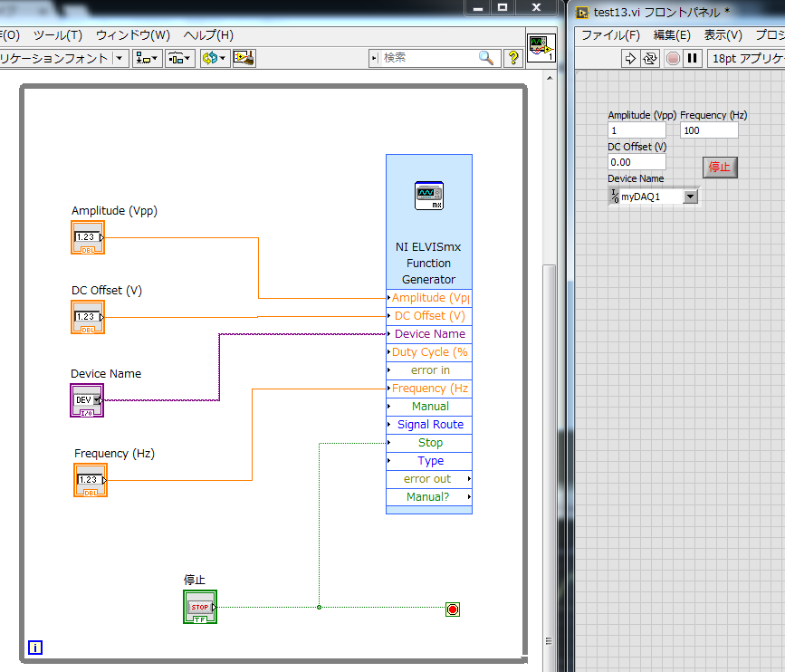Click the Run arrow on front panel toolbar

pyautogui.click(x=630, y=59)
